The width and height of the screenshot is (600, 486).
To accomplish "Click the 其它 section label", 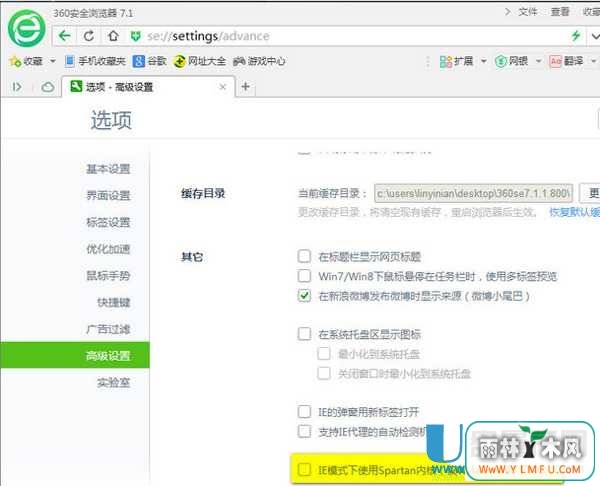I will click(x=192, y=256).
